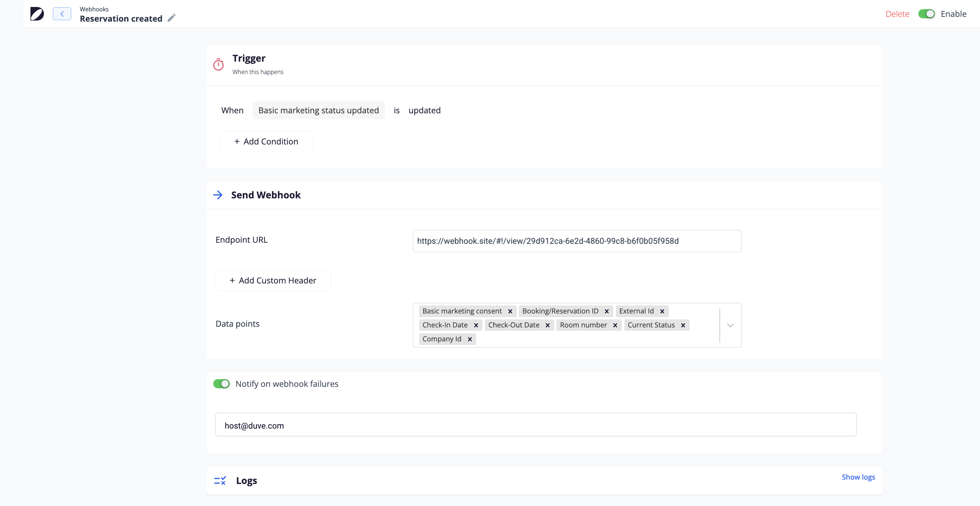Remove the External Id data point

(x=662, y=311)
